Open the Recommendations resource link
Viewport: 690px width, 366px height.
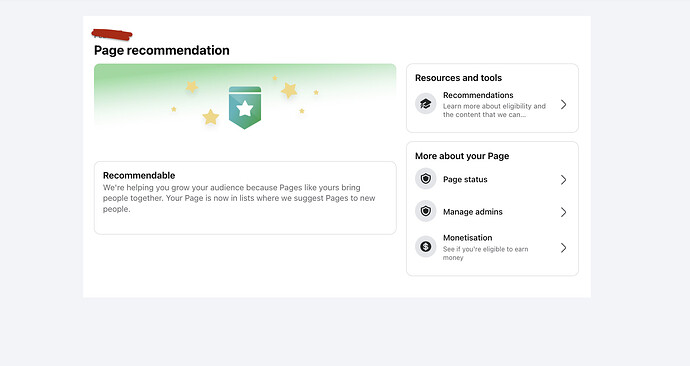click(x=492, y=104)
